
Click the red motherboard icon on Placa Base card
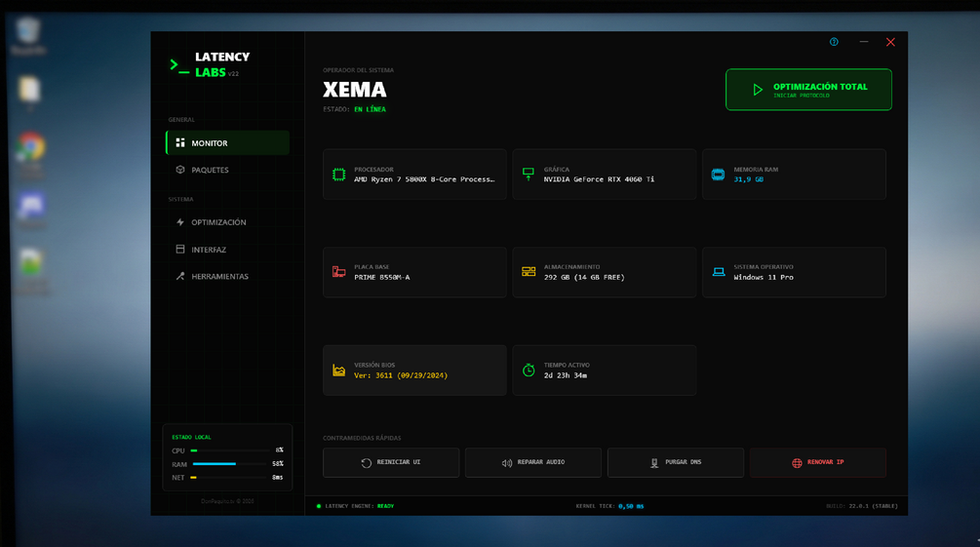click(x=338, y=272)
